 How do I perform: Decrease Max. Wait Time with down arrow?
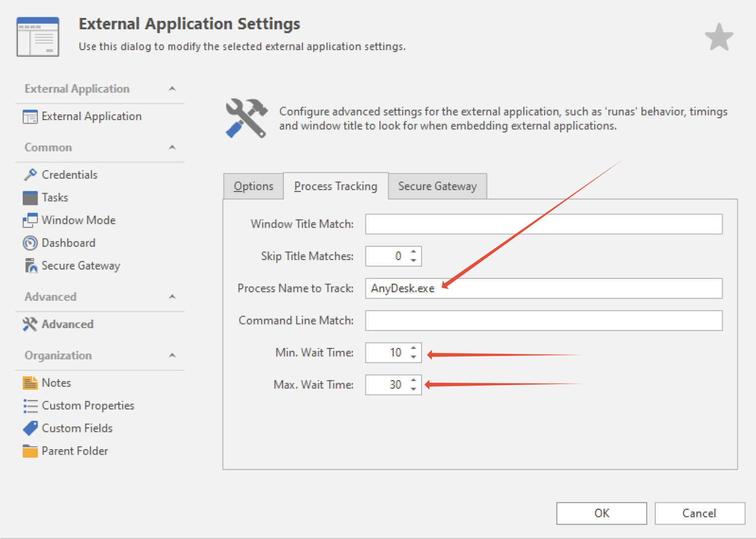(x=413, y=389)
